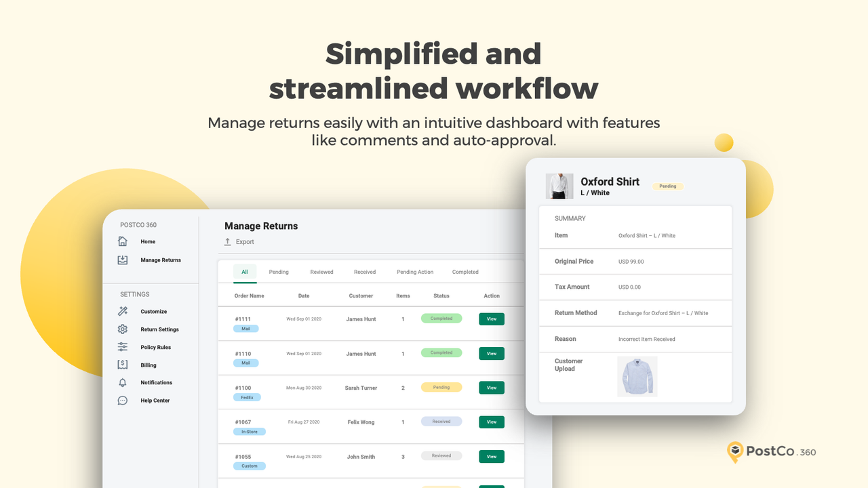Click the Reviewed status badge for John Smith
The height and width of the screenshot is (488, 868).
441,456
